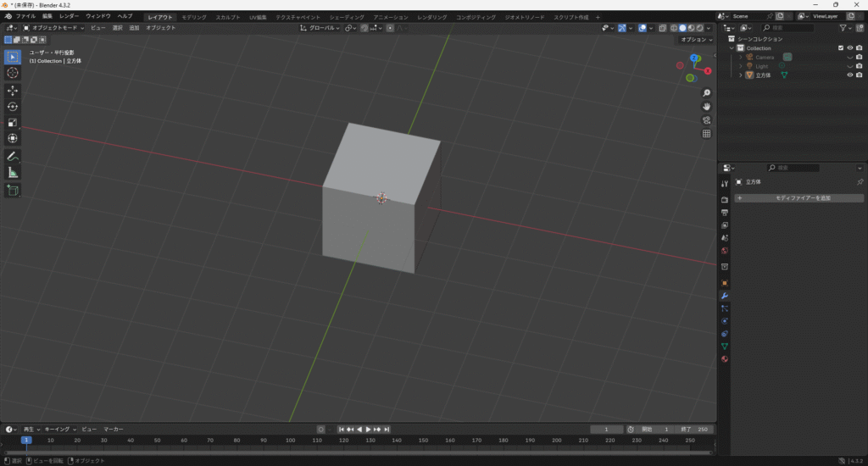This screenshot has width=868, height=466.
Task: Pin the properties editor to 立方体
Action: tap(860, 182)
